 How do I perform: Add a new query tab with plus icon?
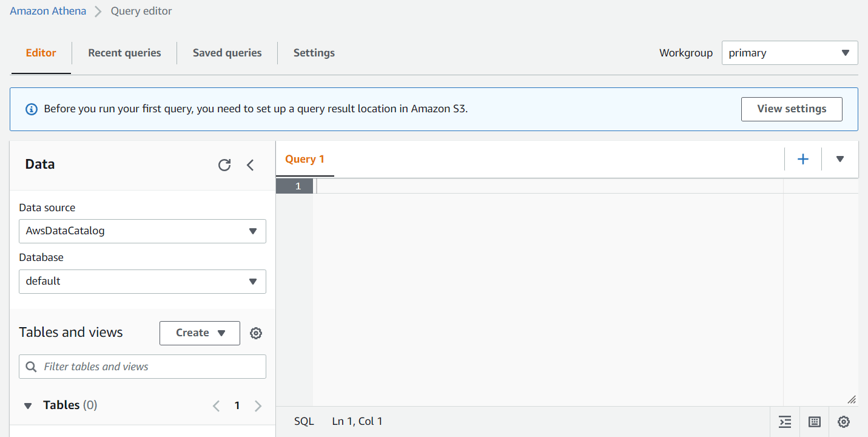[802, 158]
